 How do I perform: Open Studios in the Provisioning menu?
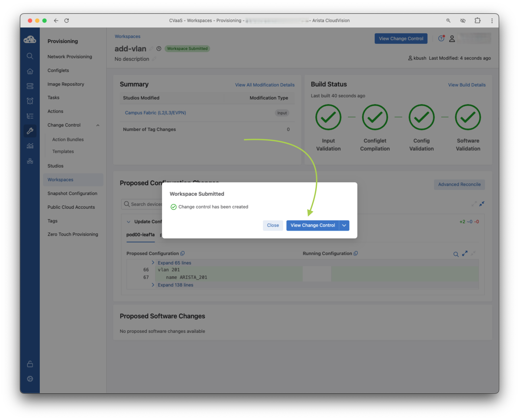coord(55,166)
